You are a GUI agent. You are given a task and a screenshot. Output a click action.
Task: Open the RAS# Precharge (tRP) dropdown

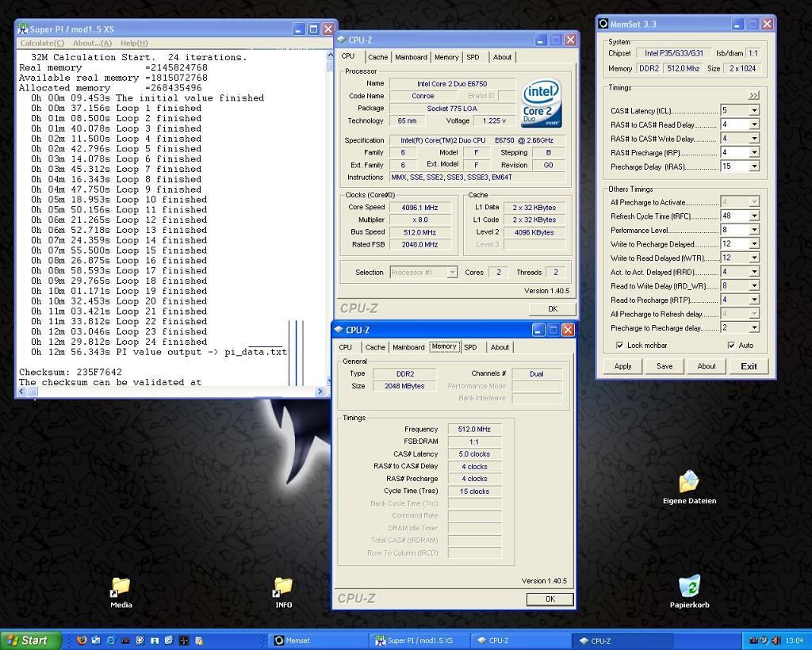click(755, 152)
